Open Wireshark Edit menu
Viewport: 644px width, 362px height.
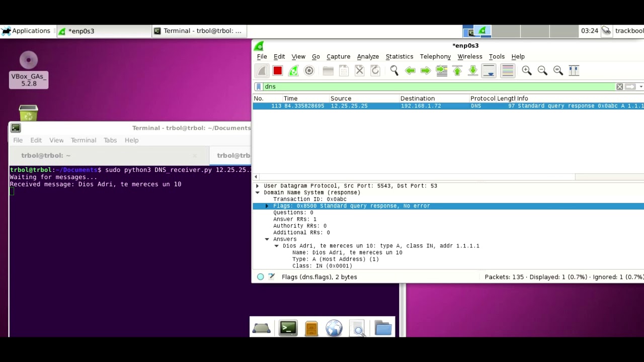pos(279,56)
